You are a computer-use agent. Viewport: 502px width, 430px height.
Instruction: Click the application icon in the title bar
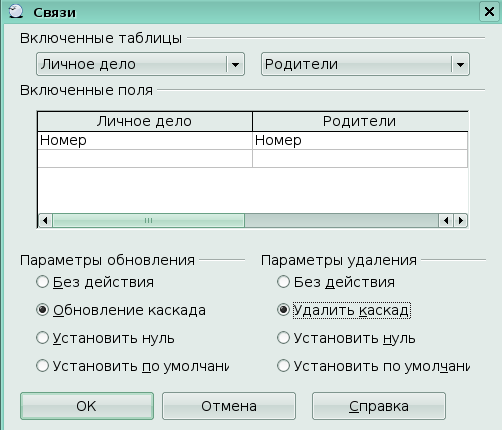tap(15, 11)
